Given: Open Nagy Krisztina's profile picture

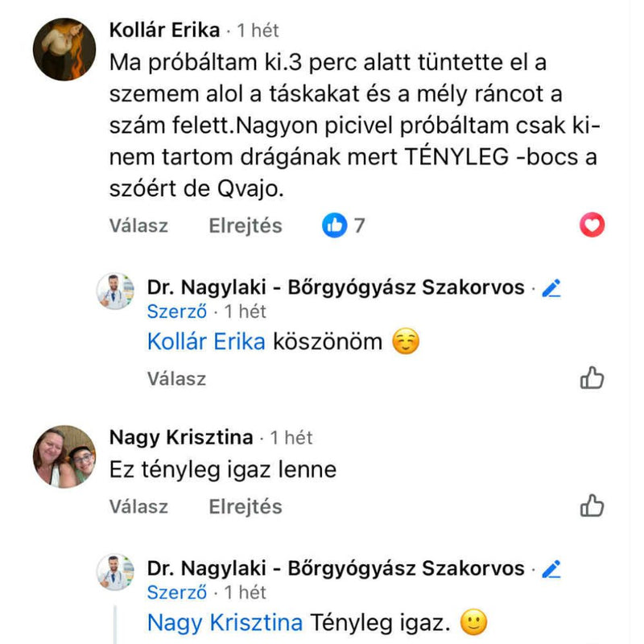Looking at the screenshot, I should click(x=64, y=456).
